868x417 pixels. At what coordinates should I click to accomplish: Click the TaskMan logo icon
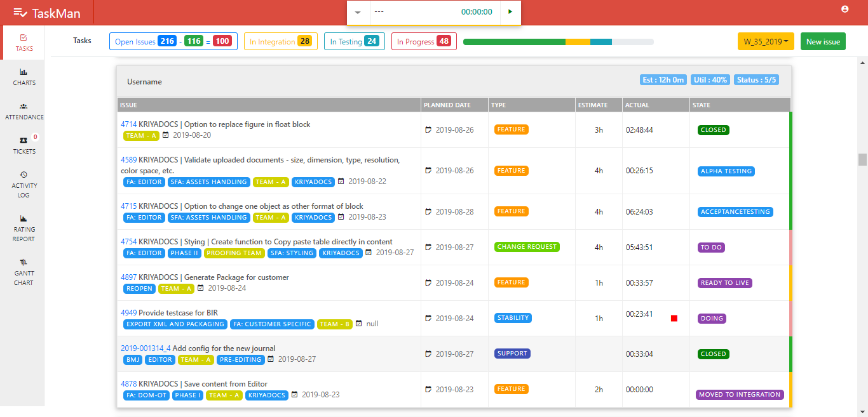20,13
